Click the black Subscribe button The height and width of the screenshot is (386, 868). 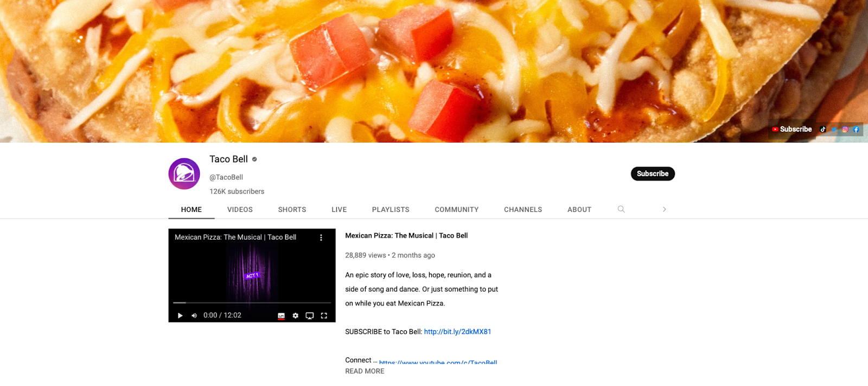(x=653, y=173)
